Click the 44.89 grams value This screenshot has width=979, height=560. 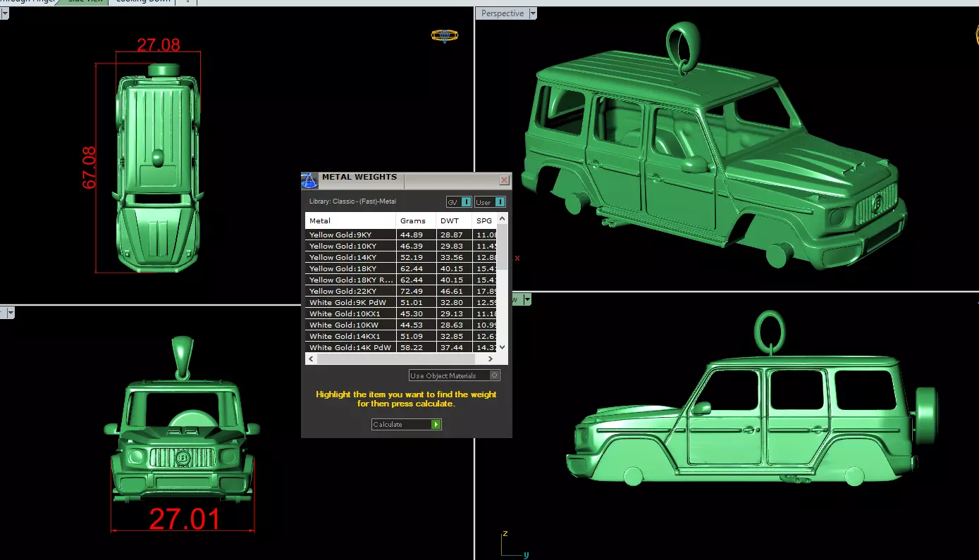click(411, 235)
